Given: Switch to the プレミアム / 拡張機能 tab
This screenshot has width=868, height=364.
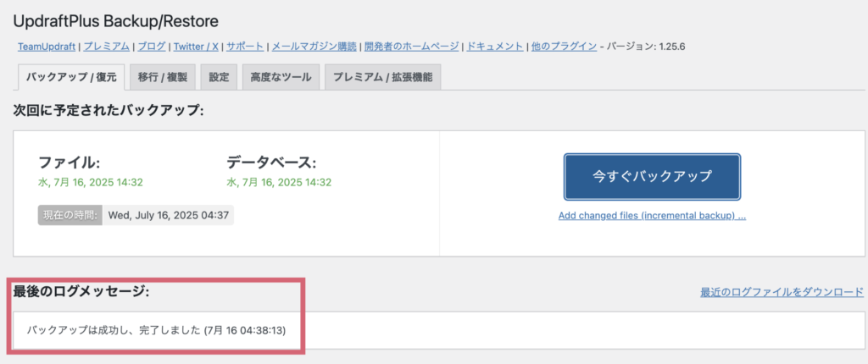Looking at the screenshot, I should (x=382, y=77).
